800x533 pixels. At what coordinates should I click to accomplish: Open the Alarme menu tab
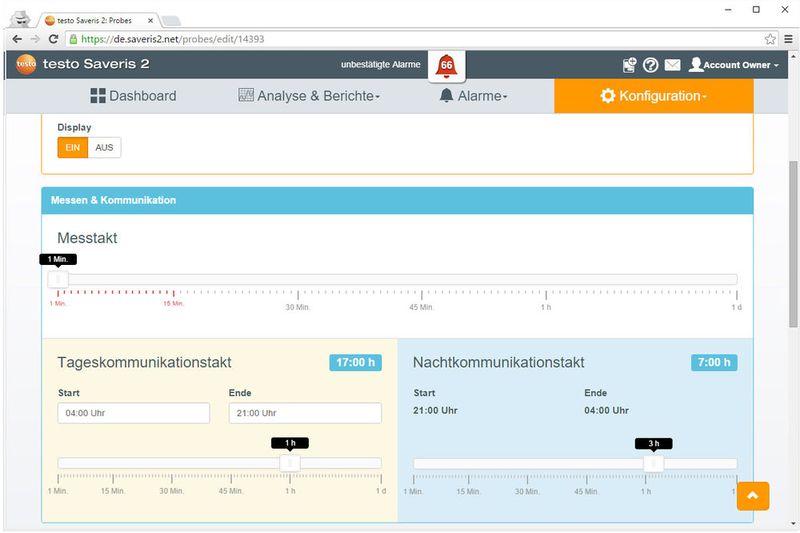tap(473, 96)
